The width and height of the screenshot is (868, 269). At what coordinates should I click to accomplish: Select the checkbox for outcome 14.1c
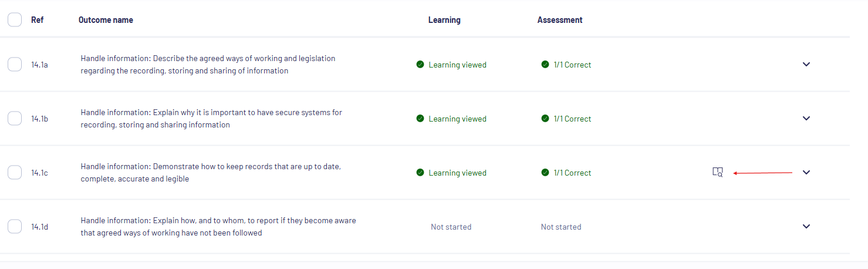(x=15, y=173)
